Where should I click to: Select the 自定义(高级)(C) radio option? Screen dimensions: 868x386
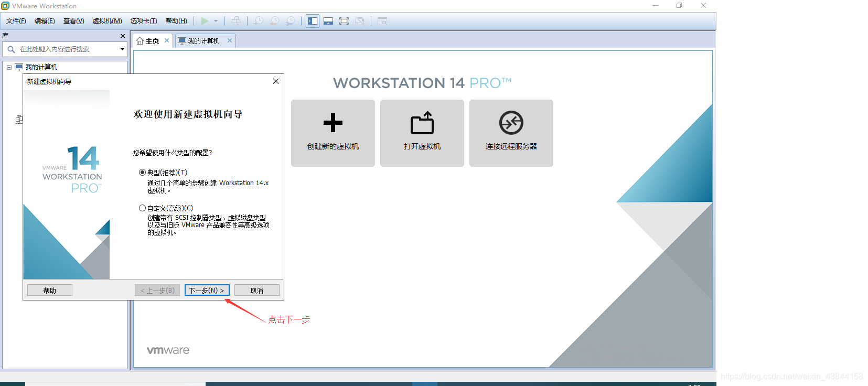(x=142, y=208)
